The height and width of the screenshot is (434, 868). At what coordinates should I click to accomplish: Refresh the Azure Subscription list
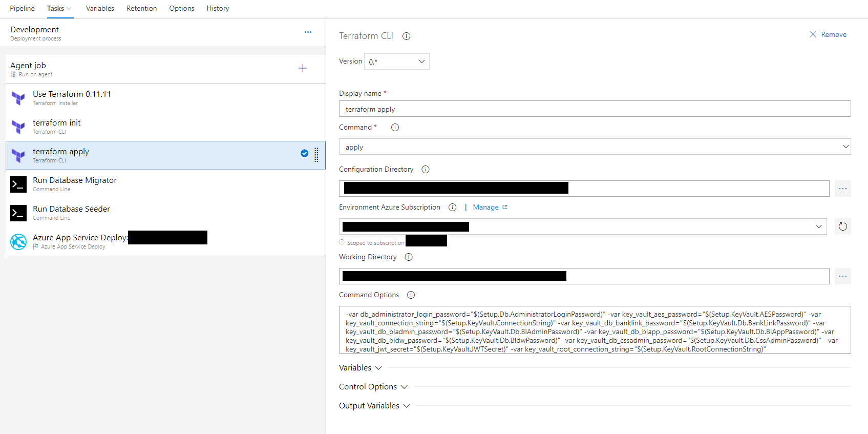842,226
